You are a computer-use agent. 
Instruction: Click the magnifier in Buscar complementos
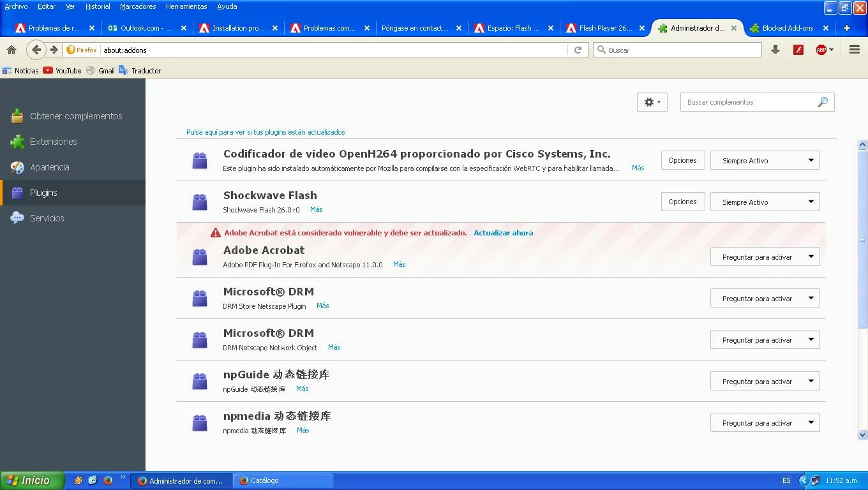[823, 102]
